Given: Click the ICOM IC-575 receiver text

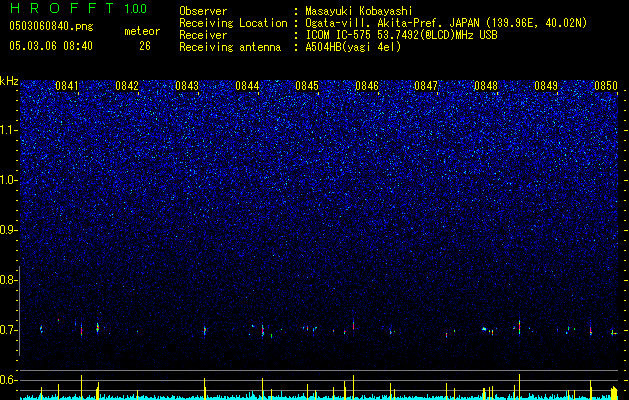Looking at the screenshot, I should click(401, 35).
